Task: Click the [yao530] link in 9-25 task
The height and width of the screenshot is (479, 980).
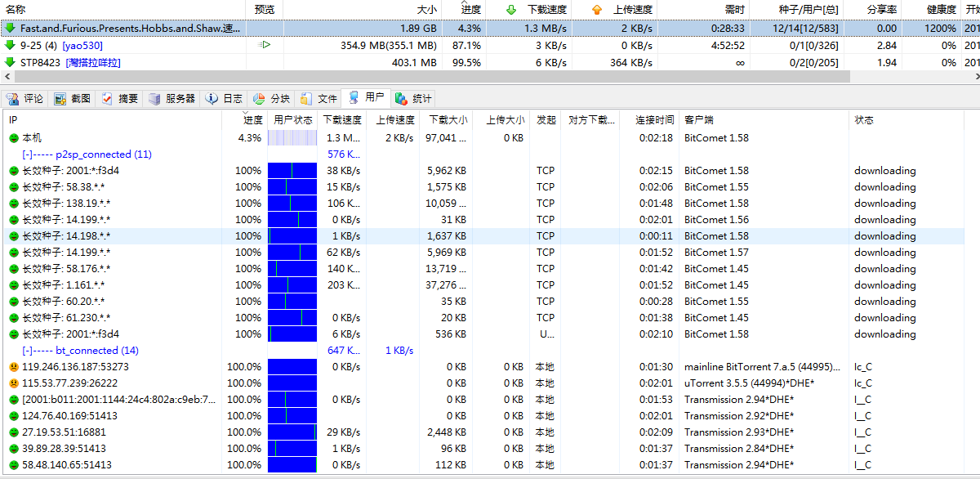Action: pos(82,46)
